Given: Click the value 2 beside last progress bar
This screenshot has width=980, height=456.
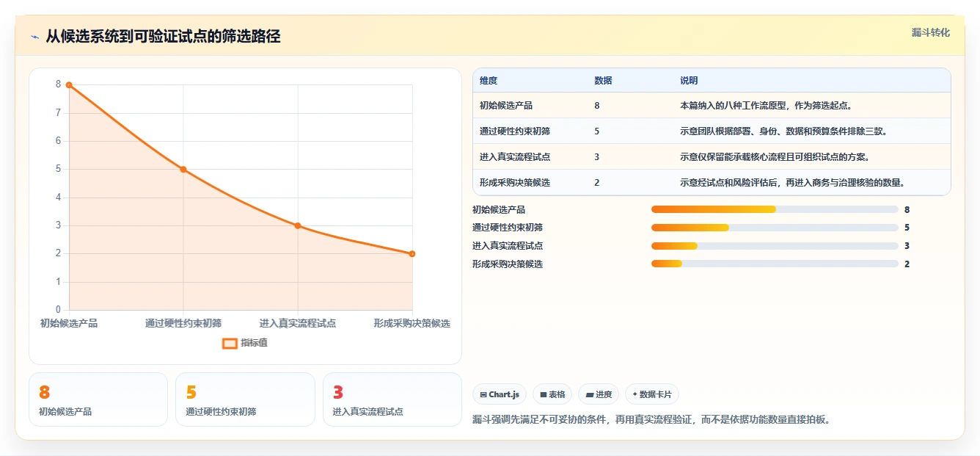Looking at the screenshot, I should click(907, 264).
